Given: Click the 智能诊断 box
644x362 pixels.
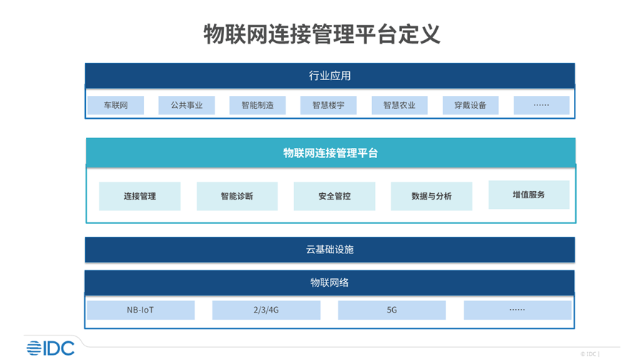Looking at the screenshot, I should pyautogui.click(x=237, y=196).
